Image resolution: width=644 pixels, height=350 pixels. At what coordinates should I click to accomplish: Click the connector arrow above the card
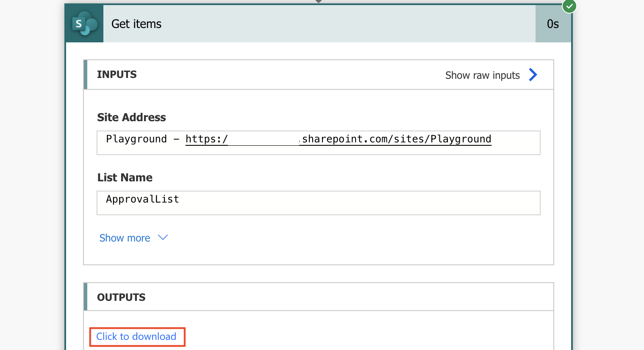coord(319,1)
